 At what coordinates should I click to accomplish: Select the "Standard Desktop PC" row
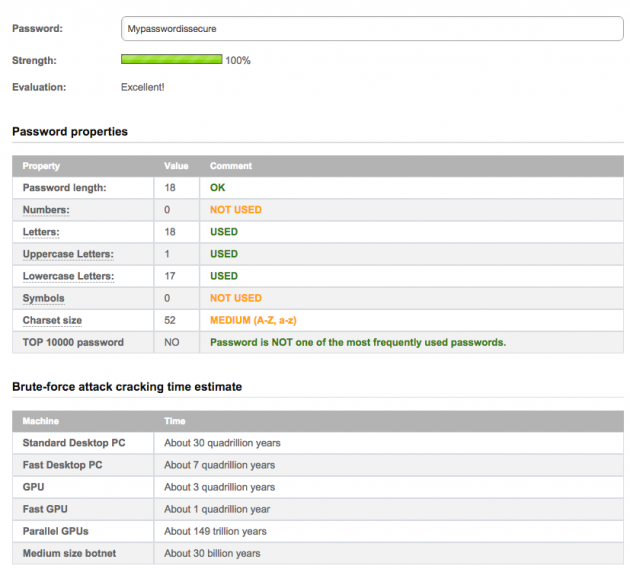point(72,443)
